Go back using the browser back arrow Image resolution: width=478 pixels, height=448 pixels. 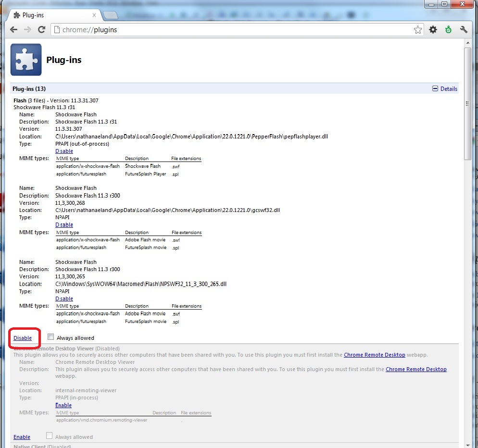[13, 29]
